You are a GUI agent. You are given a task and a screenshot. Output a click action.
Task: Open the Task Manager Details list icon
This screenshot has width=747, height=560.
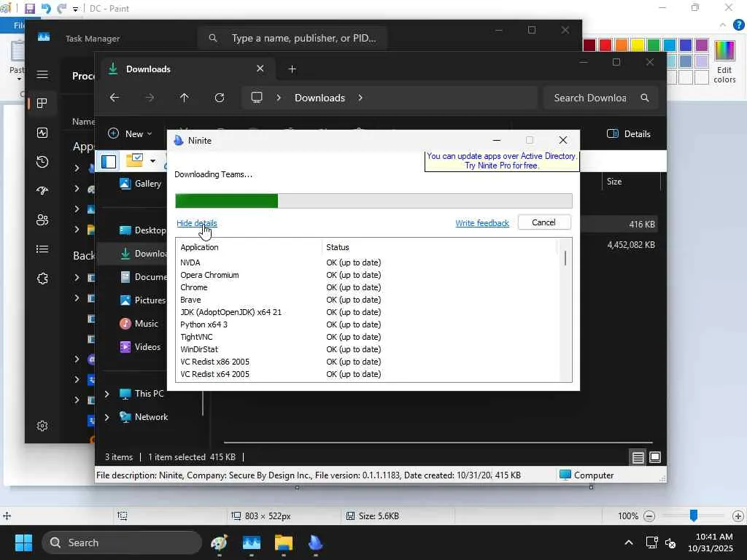pyautogui.click(x=42, y=249)
